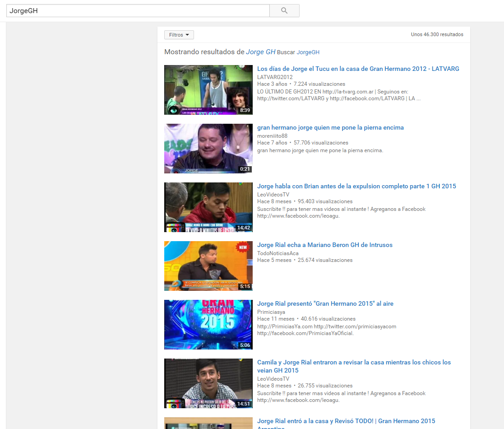The height and width of the screenshot is (429, 504).
Task: Visit the TodoNoticiasAca channel
Action: [277, 253]
